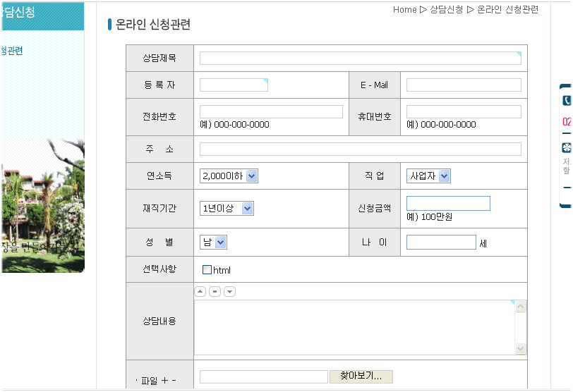This screenshot has height=392, width=573.
Task: Toggle the html checkbox
Action: coord(207,269)
